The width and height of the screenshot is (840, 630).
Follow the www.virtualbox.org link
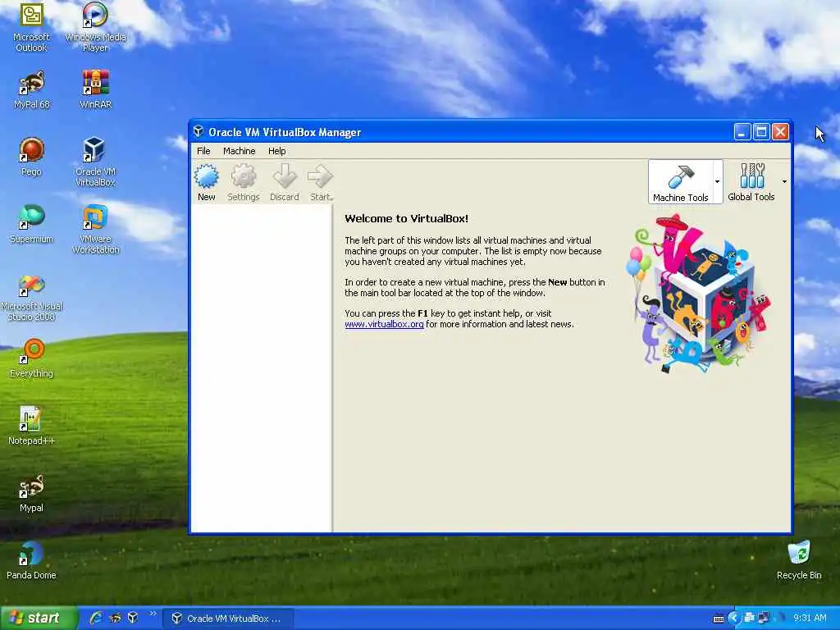[x=384, y=324]
